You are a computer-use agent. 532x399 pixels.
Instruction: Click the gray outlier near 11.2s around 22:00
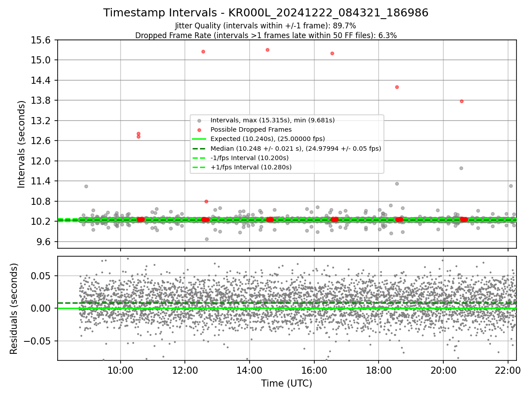click(x=511, y=186)
